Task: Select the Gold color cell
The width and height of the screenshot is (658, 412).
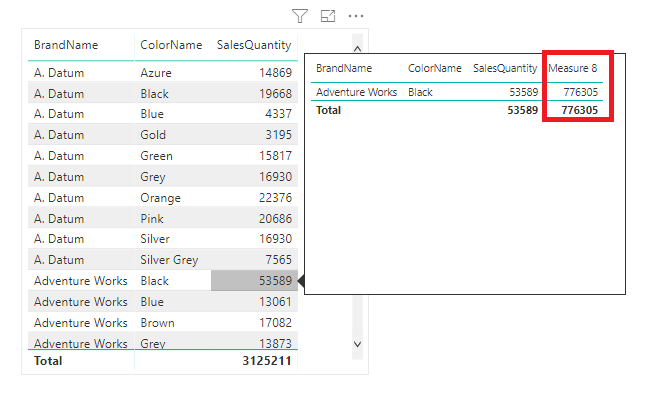Action: [x=153, y=135]
